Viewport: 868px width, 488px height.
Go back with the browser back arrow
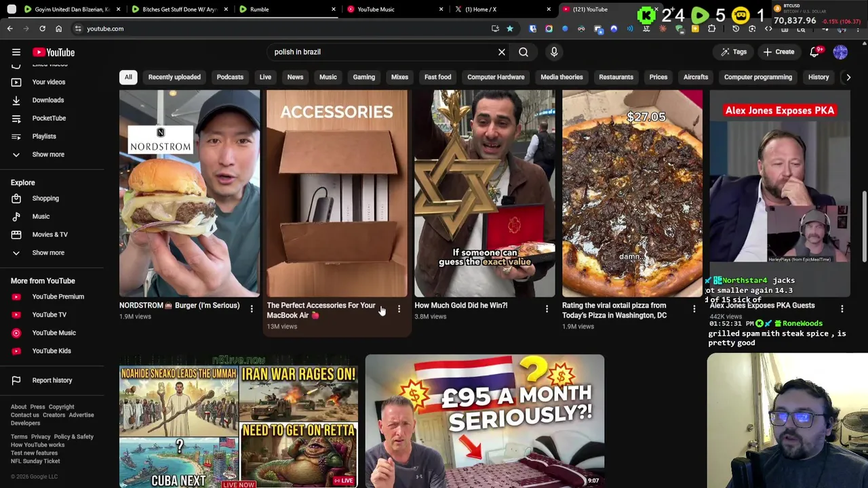pos(10,28)
